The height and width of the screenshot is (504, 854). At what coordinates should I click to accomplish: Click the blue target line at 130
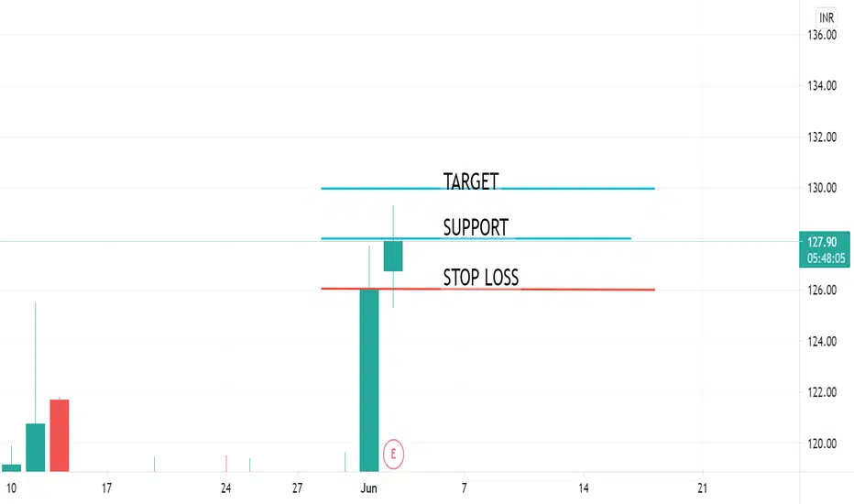point(577,189)
